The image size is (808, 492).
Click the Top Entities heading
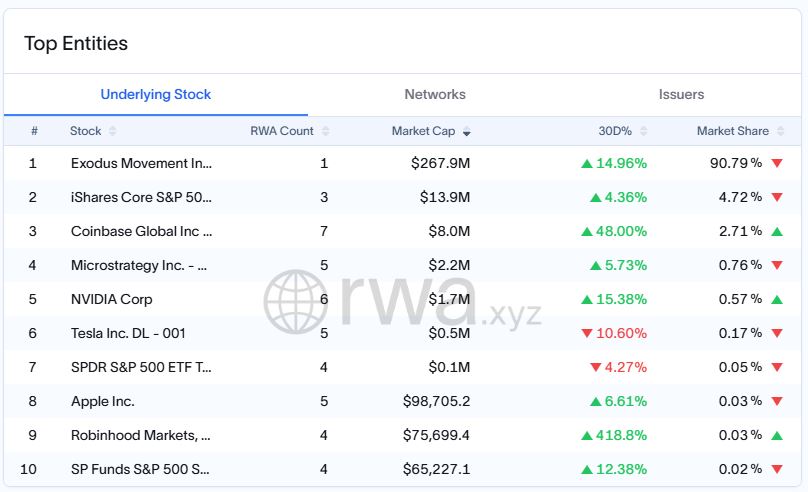click(x=76, y=43)
